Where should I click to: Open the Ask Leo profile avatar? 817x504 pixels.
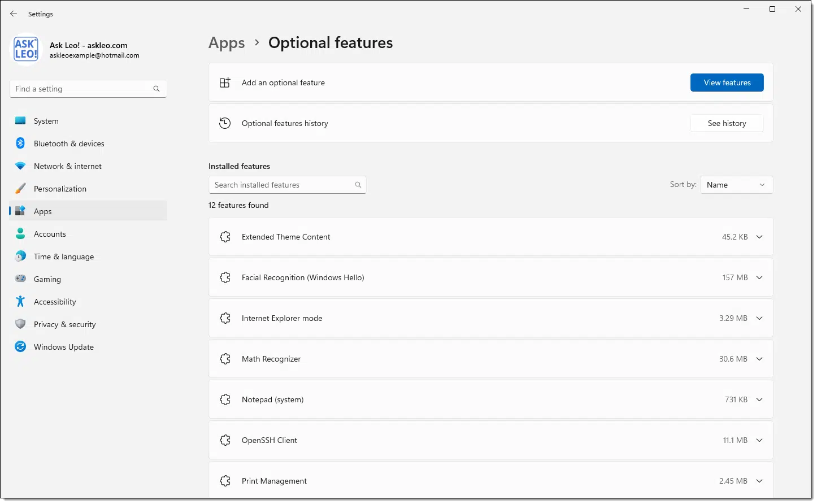pyautogui.click(x=26, y=50)
